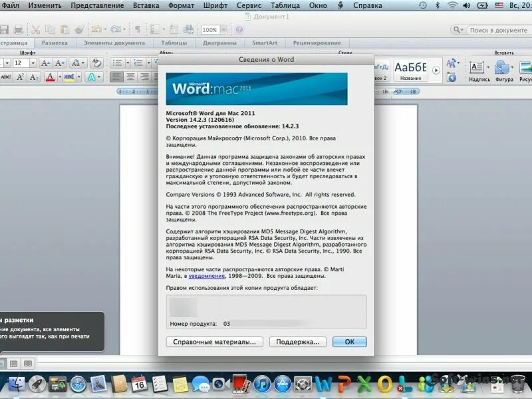Open the highlight color dropdown arrow
This screenshot has height=399, width=532.
click(78, 77)
